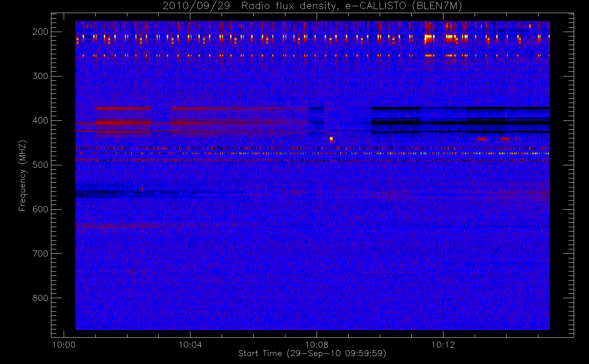Screen dimensions: 589x364
Task: Click the 'Frequency (MHz)' axis label
Action: tap(23, 175)
